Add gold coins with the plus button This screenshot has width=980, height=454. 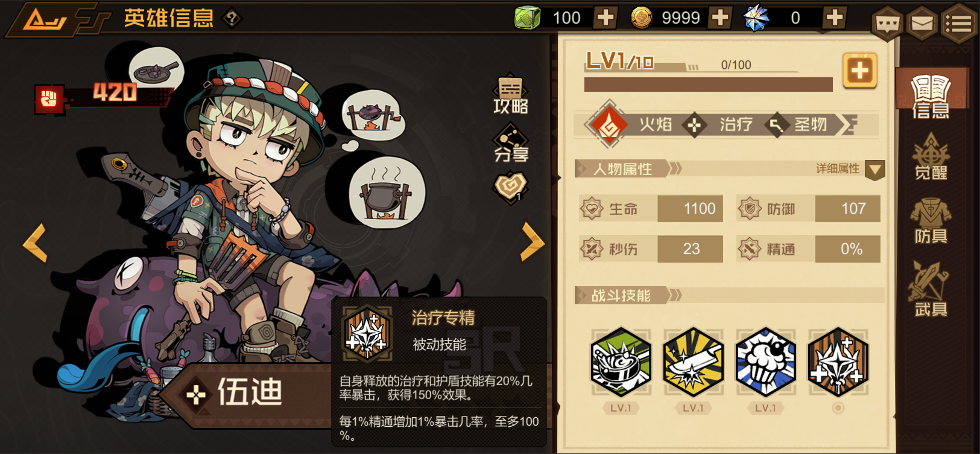pyautogui.click(x=720, y=18)
